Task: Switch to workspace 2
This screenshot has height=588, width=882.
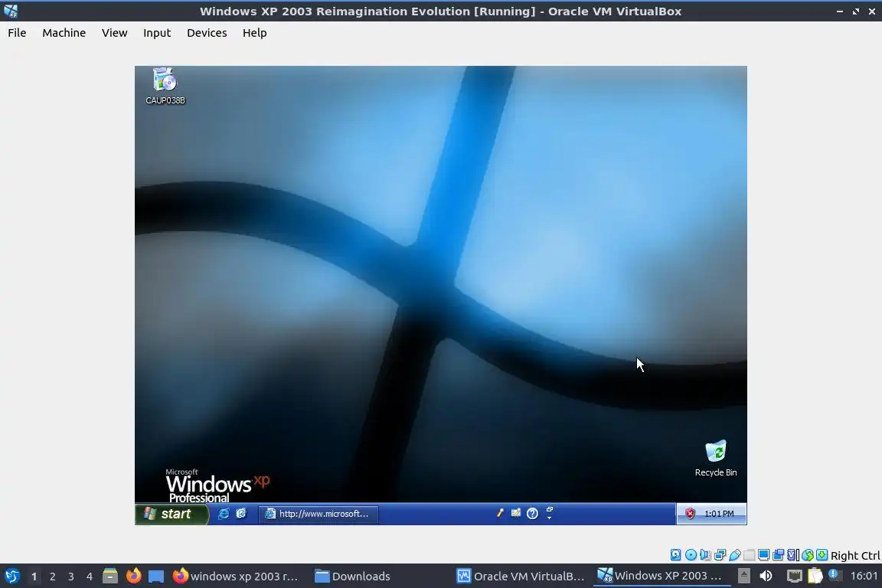Action: click(x=52, y=577)
